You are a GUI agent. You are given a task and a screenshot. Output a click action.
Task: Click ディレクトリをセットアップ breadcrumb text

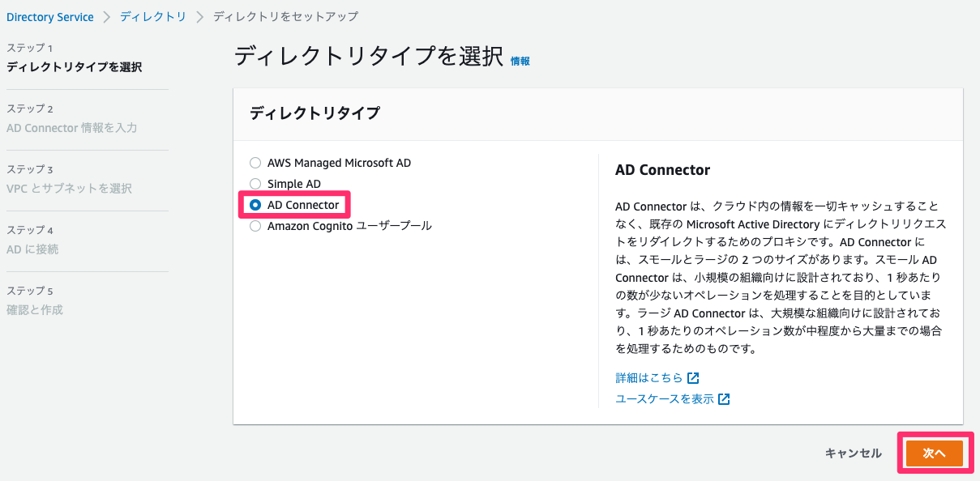pos(285,17)
